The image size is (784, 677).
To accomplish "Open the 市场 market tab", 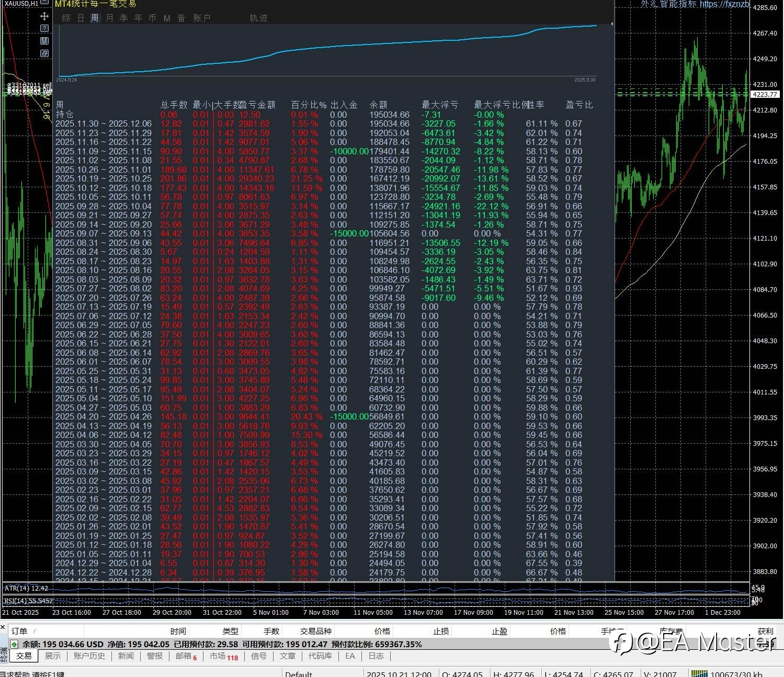I will pos(224,656).
